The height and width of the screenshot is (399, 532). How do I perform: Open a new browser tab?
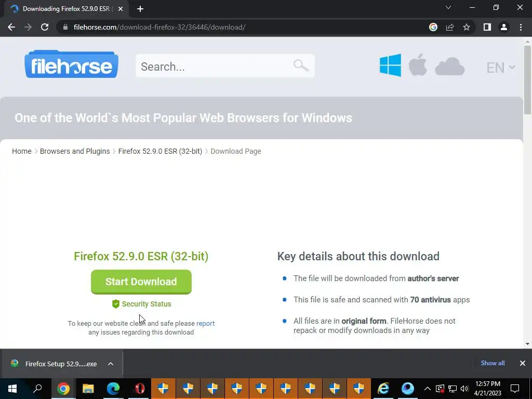tap(140, 9)
